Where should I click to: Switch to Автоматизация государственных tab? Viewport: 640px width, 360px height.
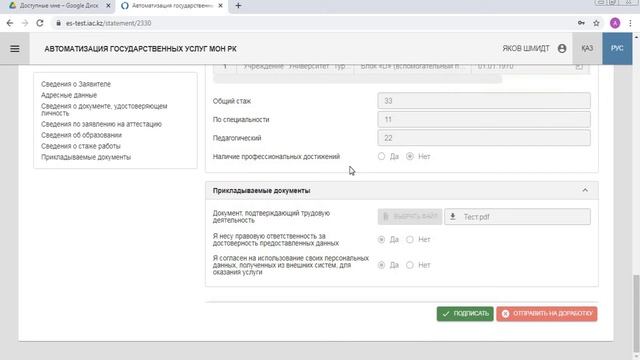172,6
